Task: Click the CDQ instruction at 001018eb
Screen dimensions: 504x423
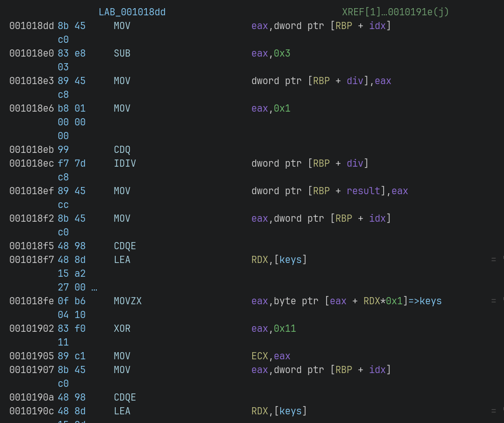Action: point(122,149)
